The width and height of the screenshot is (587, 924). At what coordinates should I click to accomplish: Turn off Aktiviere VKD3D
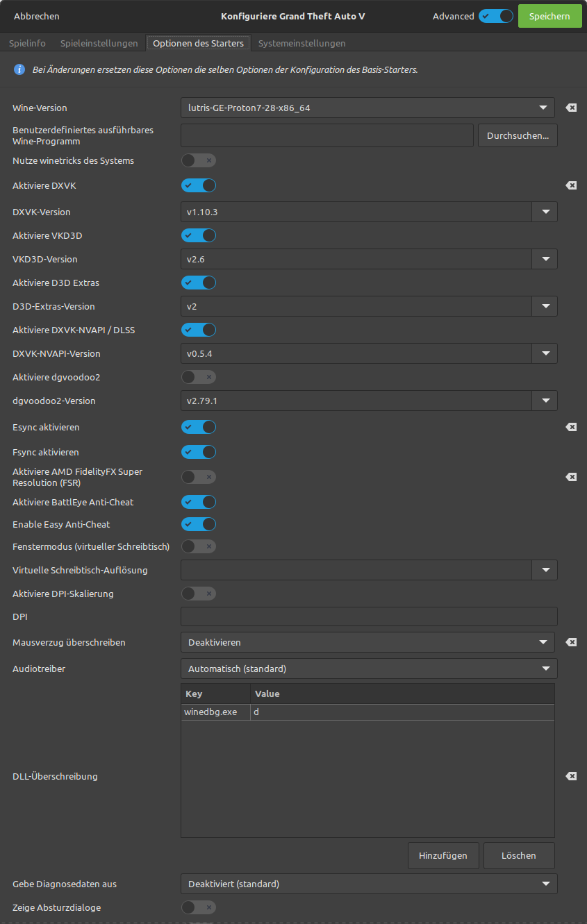199,235
